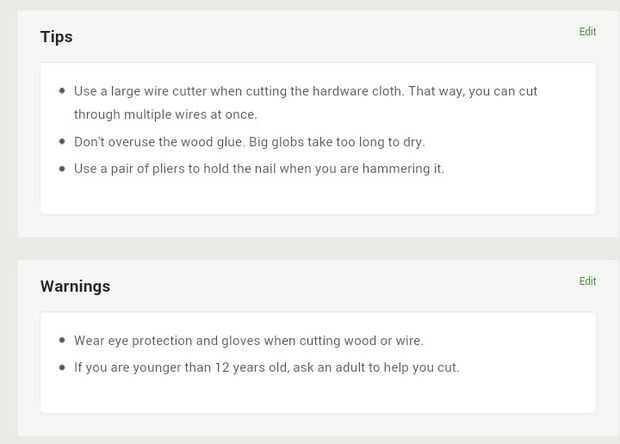Click the tip about holding the nail with pliers
Image resolution: width=620 pixels, height=444 pixels.
point(259,169)
